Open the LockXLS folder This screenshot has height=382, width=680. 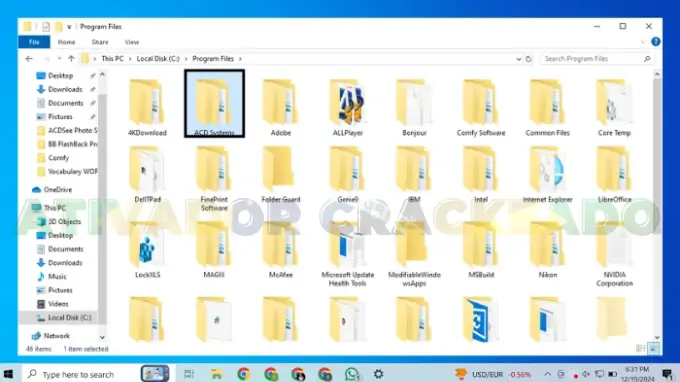tap(147, 250)
